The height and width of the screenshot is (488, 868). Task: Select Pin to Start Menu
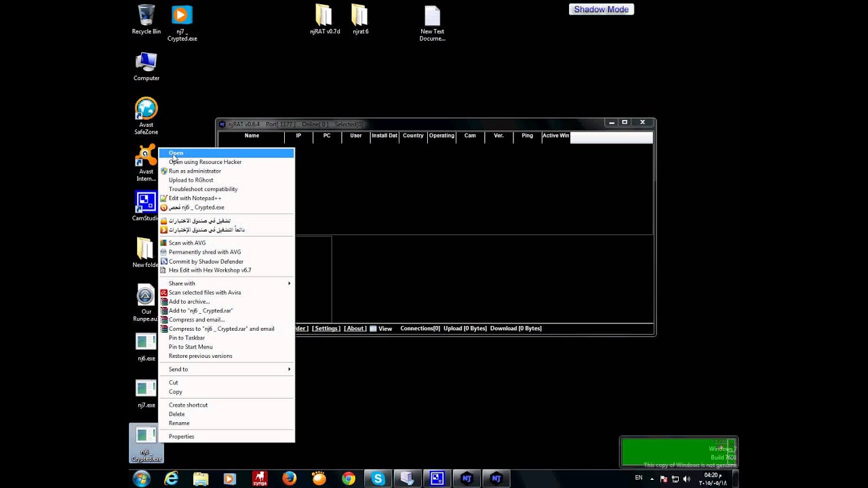click(226, 346)
